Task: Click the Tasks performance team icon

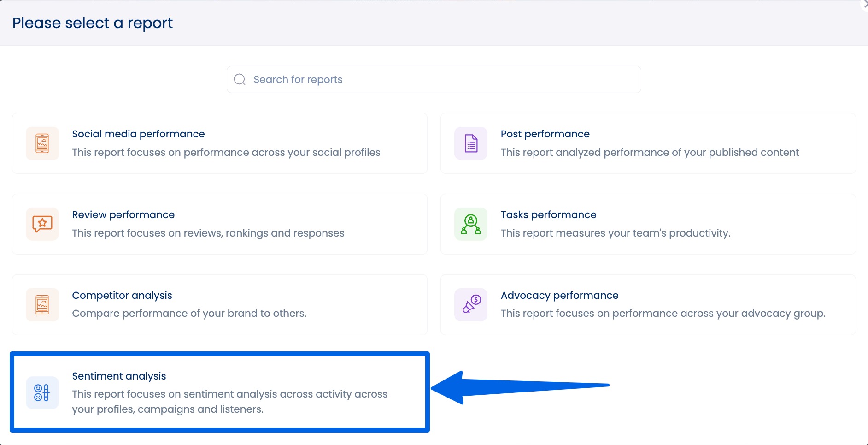Action: 470,224
